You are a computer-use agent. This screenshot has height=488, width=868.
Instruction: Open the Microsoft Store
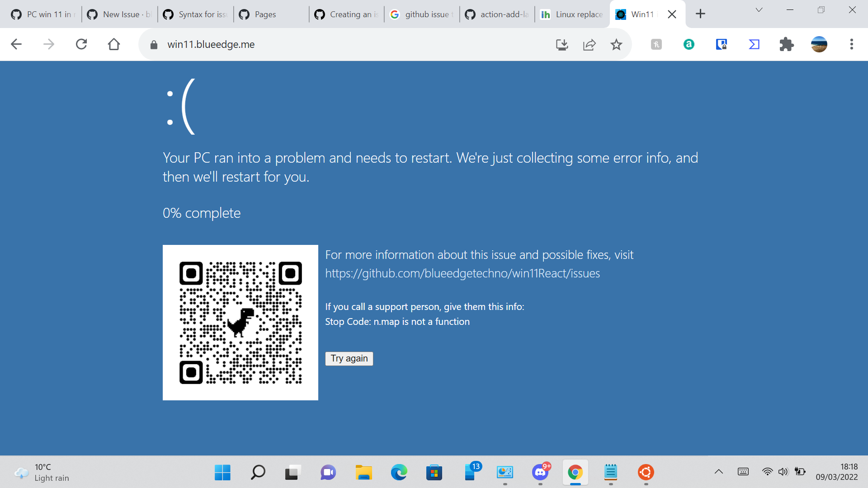coord(434,473)
